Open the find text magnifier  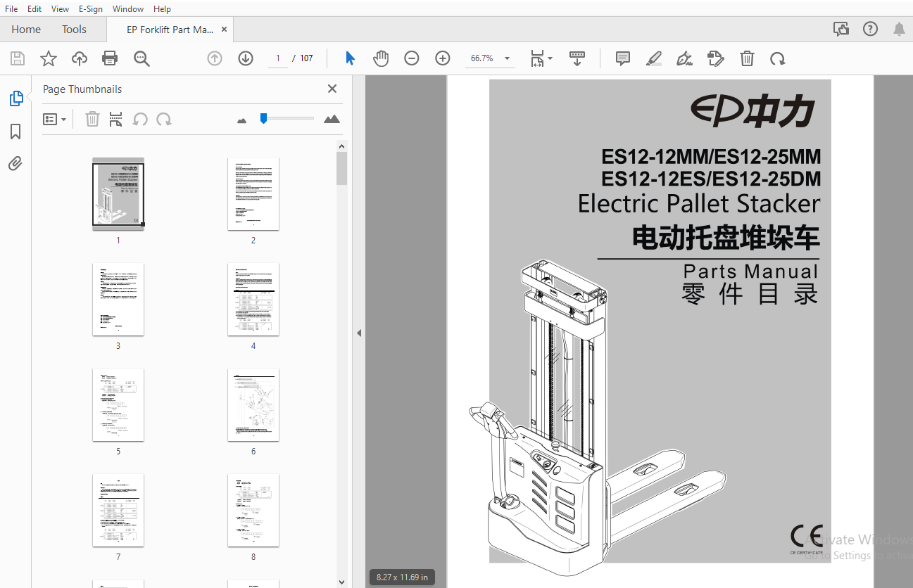click(142, 58)
